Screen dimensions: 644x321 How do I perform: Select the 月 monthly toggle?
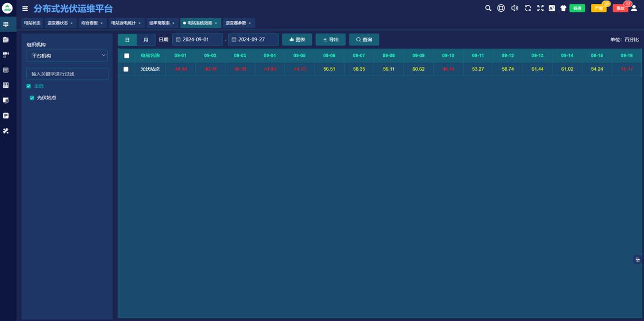click(146, 40)
